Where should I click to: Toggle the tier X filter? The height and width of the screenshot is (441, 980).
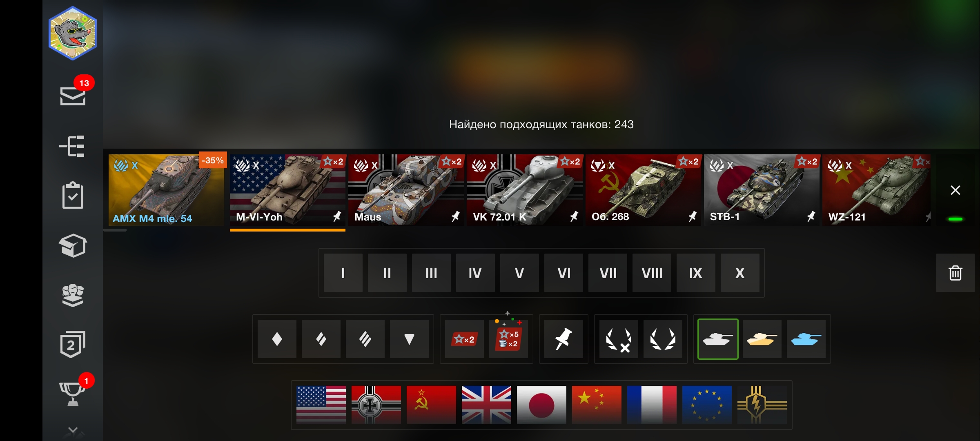pos(740,273)
